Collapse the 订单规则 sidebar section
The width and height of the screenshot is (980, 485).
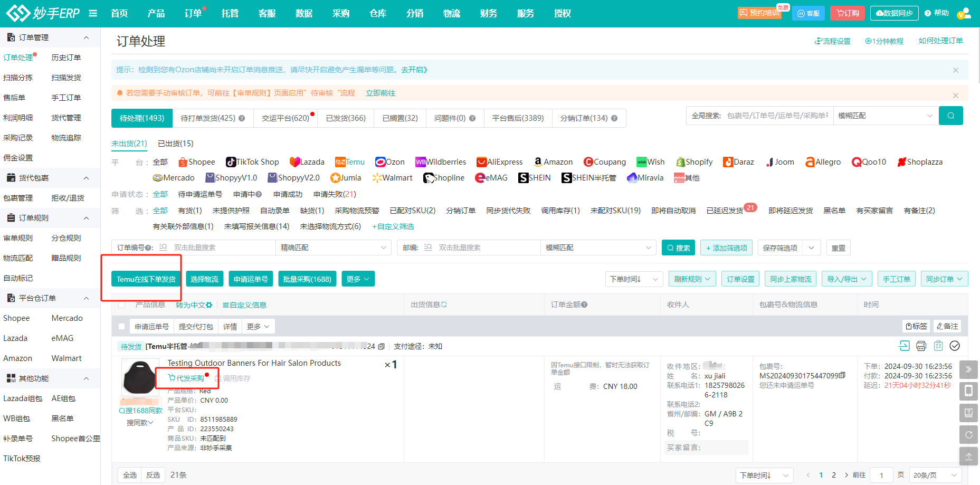tap(86, 218)
